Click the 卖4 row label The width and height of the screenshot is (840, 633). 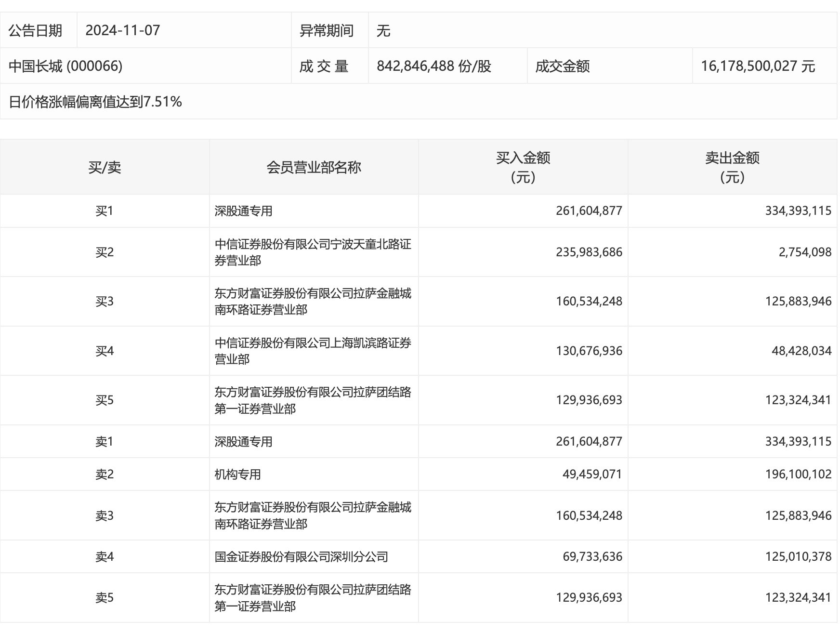(105, 556)
